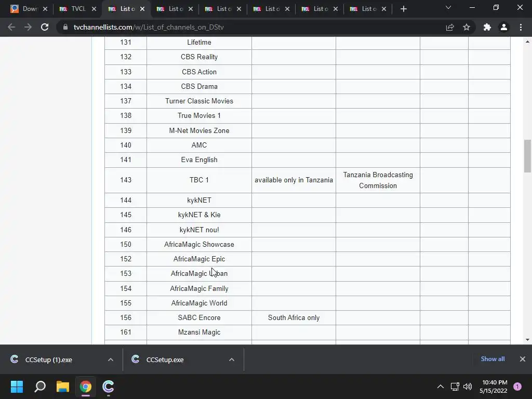Select the kykNET & Kie cell
Screen dimensions: 532x399
199,215
